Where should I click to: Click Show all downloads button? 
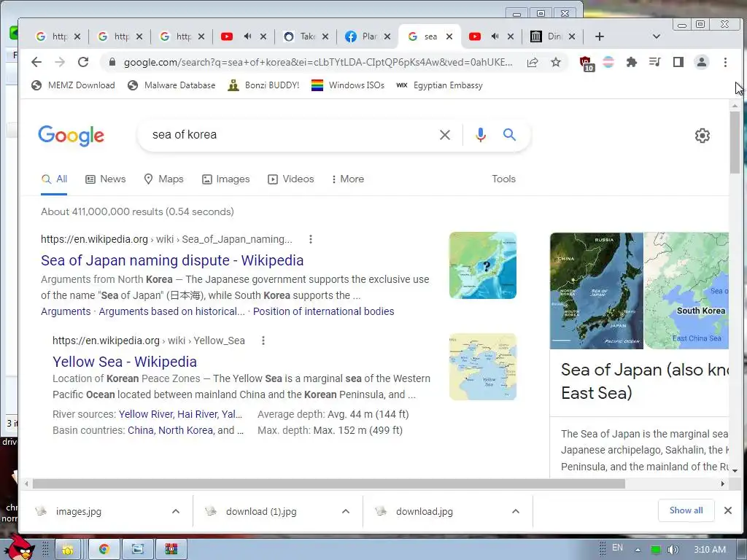pos(686,510)
